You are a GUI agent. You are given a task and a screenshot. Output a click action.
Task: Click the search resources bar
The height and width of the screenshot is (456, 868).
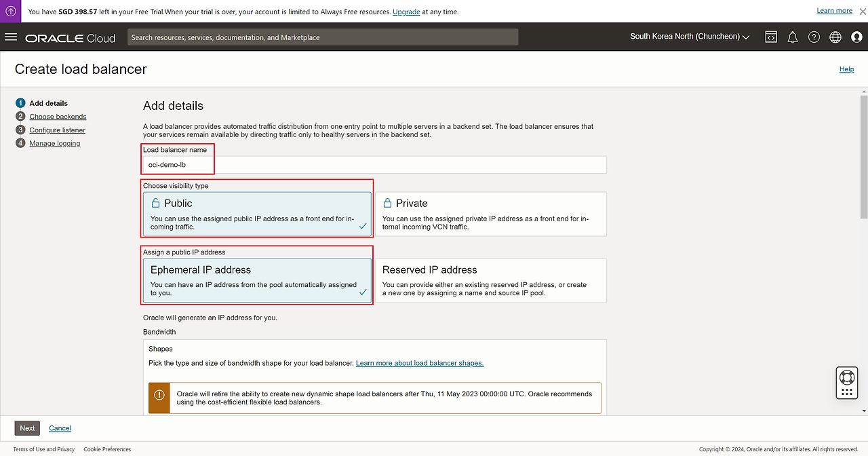coord(322,37)
